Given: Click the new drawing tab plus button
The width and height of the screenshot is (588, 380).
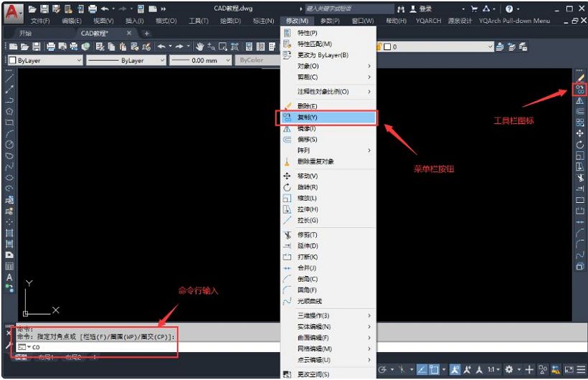Looking at the screenshot, I should pyautogui.click(x=146, y=34).
